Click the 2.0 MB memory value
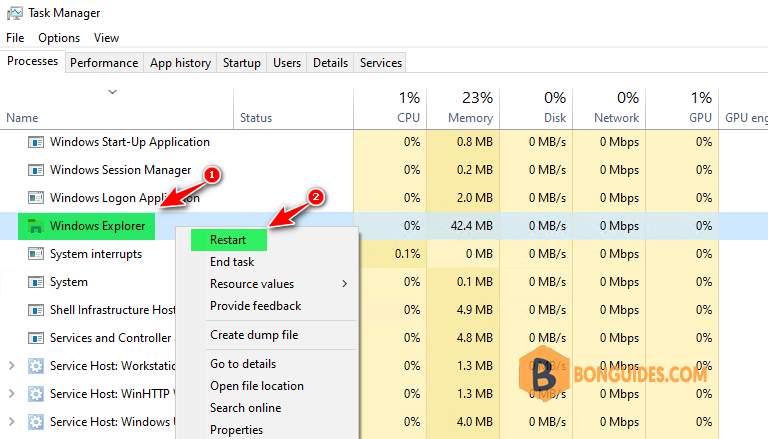The height and width of the screenshot is (439, 768). (x=475, y=198)
